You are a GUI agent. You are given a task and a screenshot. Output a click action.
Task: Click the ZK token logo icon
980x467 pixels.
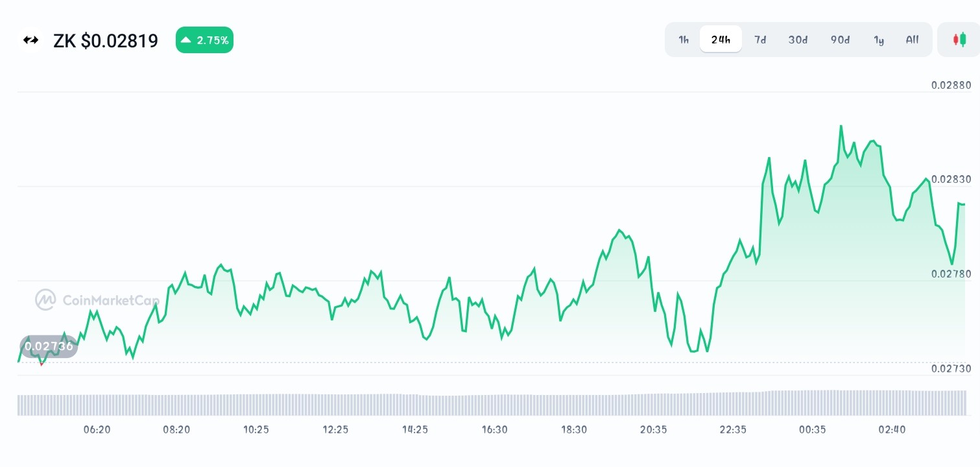tap(30, 40)
